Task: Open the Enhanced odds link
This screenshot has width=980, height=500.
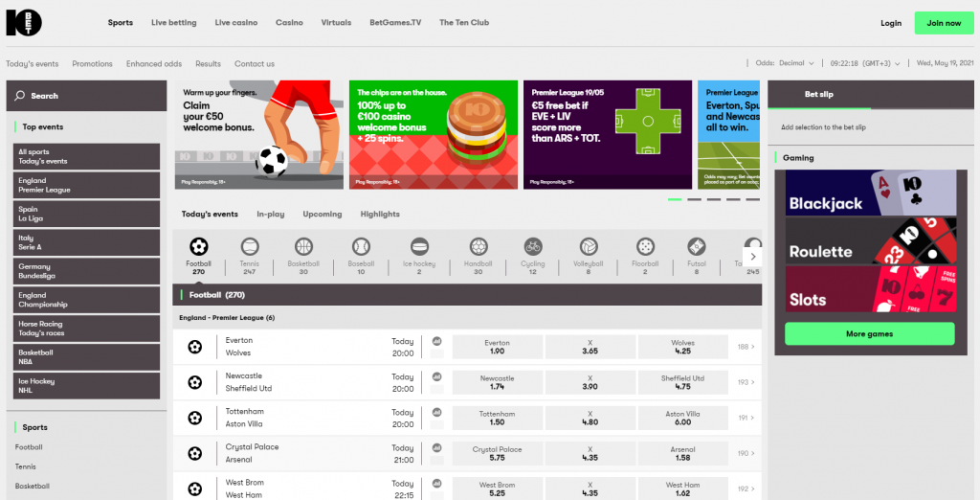Action: click(154, 64)
